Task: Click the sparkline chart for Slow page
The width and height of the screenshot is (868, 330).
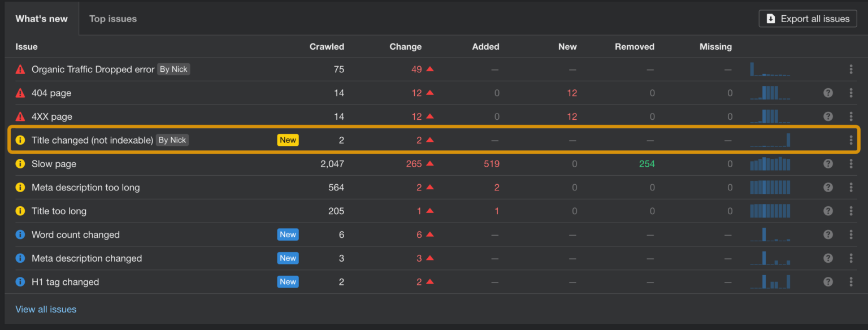Action: tap(770, 163)
